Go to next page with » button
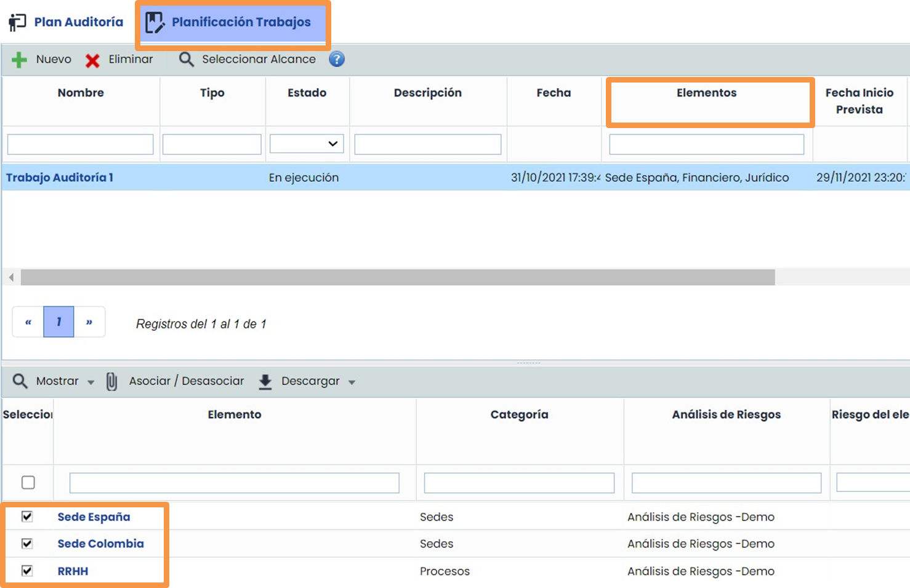Viewport: 910px width, 588px height. [89, 322]
